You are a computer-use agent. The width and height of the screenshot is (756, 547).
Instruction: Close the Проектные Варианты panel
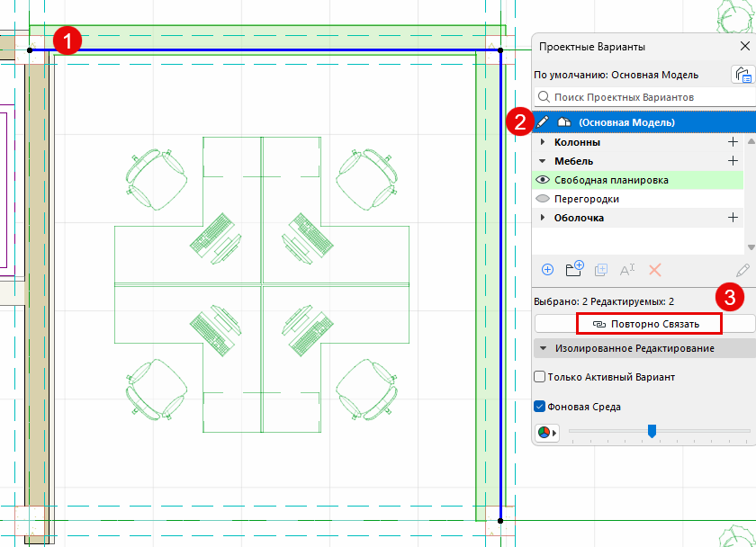pyautogui.click(x=745, y=46)
